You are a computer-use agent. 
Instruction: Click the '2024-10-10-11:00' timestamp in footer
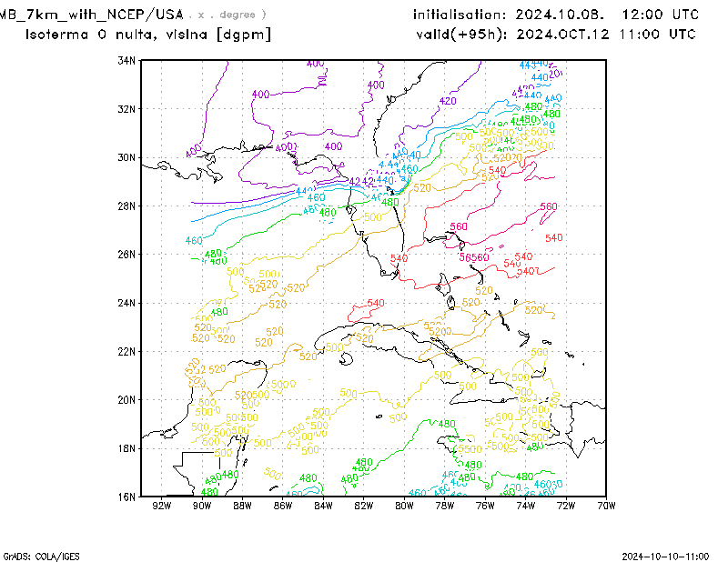[x=665, y=557]
